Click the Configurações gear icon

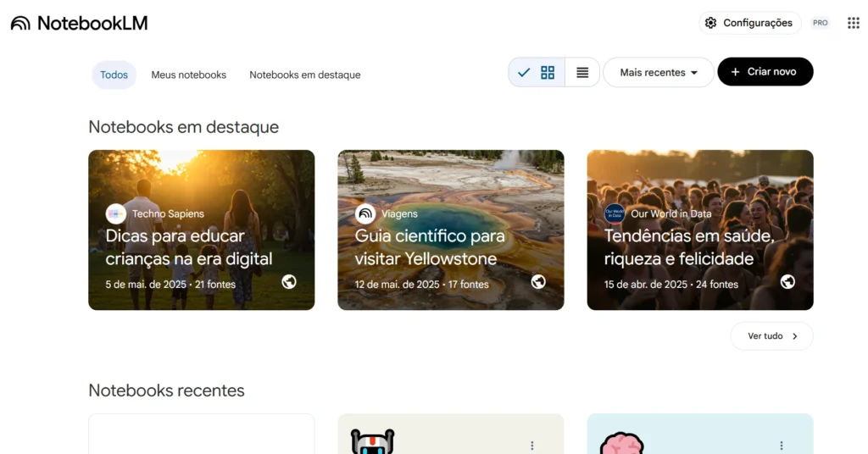pyautogui.click(x=711, y=23)
